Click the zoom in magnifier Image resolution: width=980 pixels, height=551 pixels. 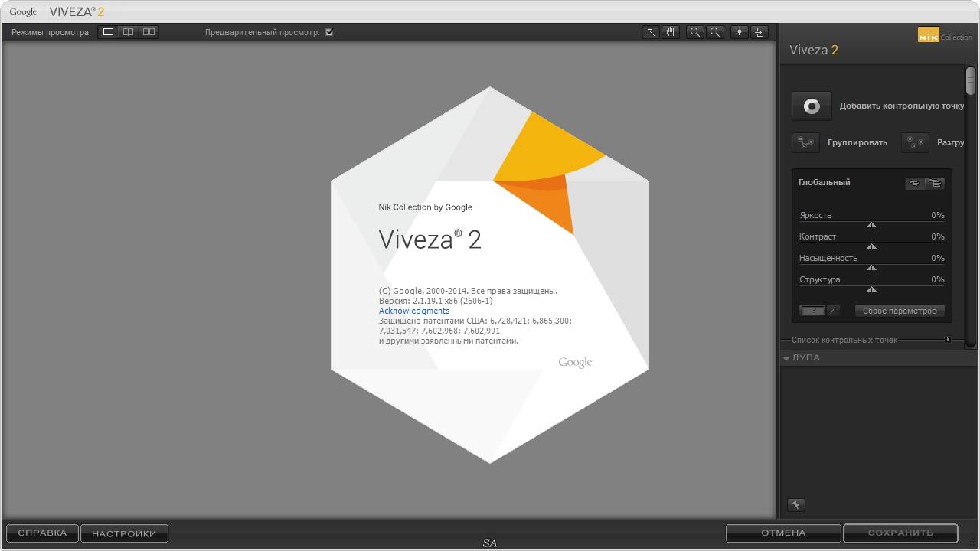click(x=694, y=32)
